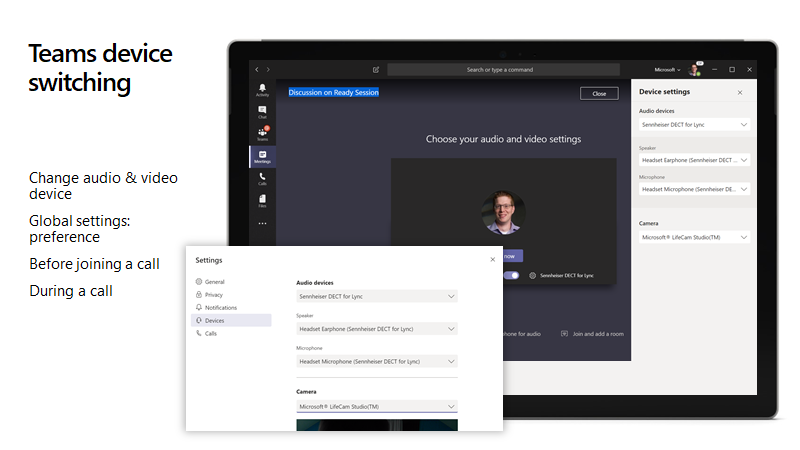Close the Device settings panel
The height and width of the screenshot is (450, 800).
[740, 92]
